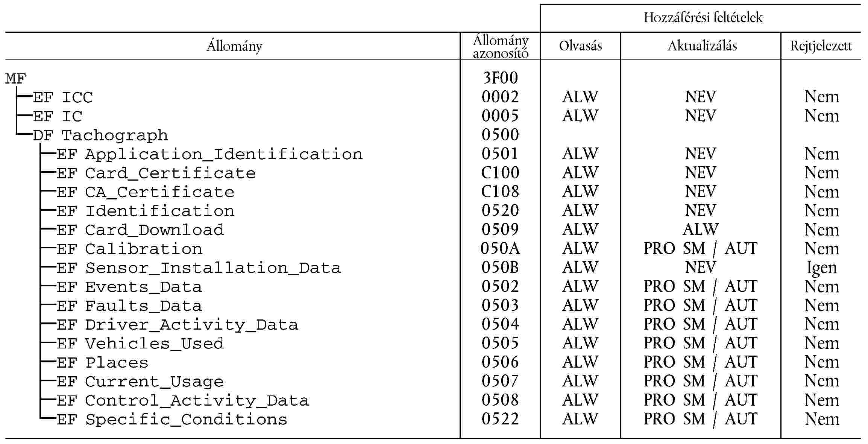The width and height of the screenshot is (868, 444).
Task: Click the file identifier 3F00
Action: click(500, 78)
